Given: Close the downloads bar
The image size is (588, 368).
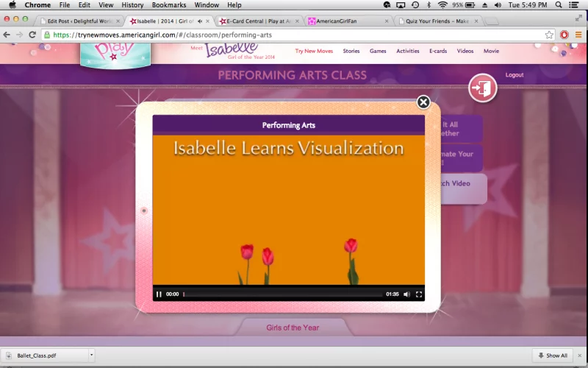Looking at the screenshot, I should click(579, 355).
